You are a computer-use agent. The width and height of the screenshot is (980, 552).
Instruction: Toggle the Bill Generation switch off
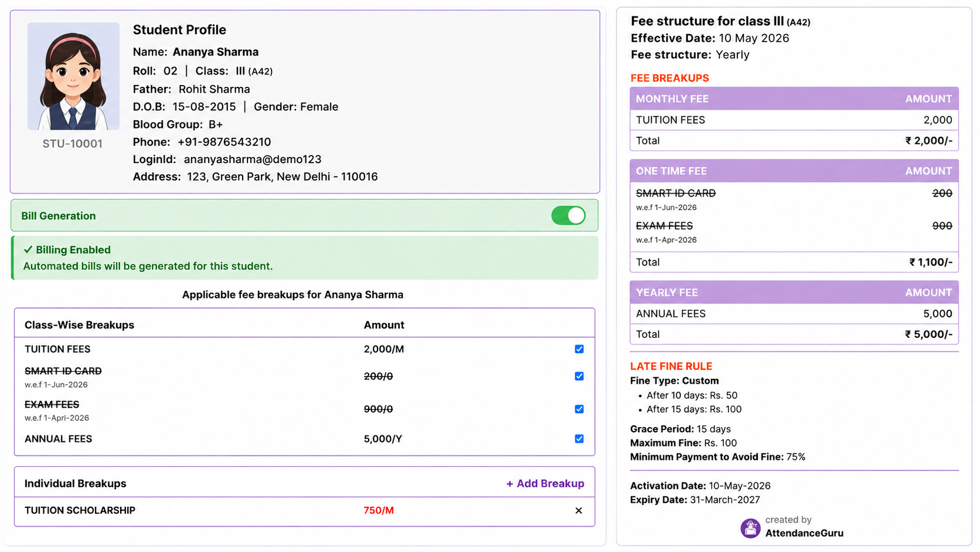pyautogui.click(x=568, y=215)
